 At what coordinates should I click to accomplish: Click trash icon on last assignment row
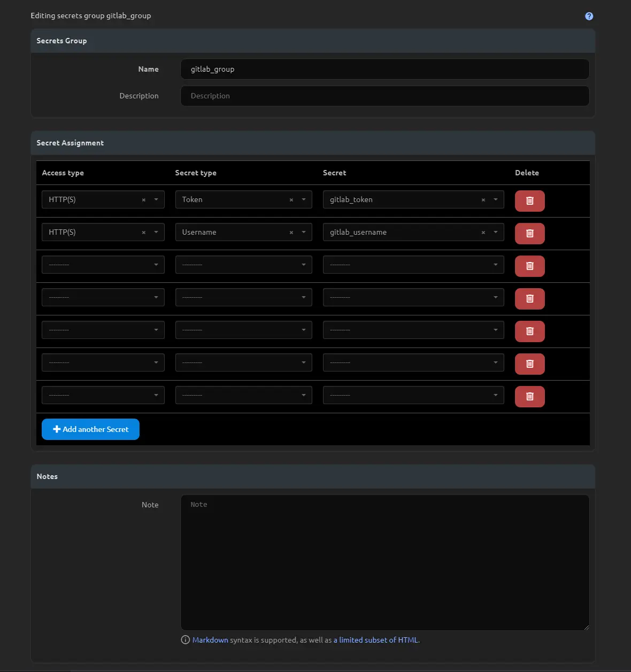pyautogui.click(x=529, y=397)
